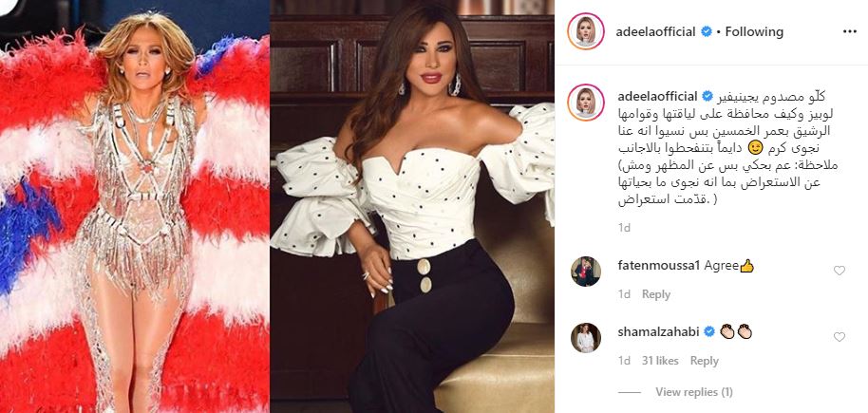The width and height of the screenshot is (868, 413).
Task: Open shamalzahabi's profile picture
Action: pyautogui.click(x=586, y=338)
